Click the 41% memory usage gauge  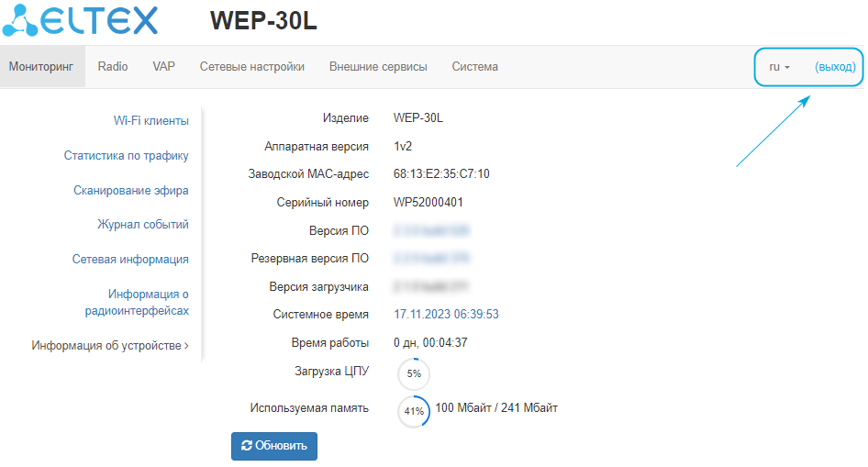coord(414,411)
